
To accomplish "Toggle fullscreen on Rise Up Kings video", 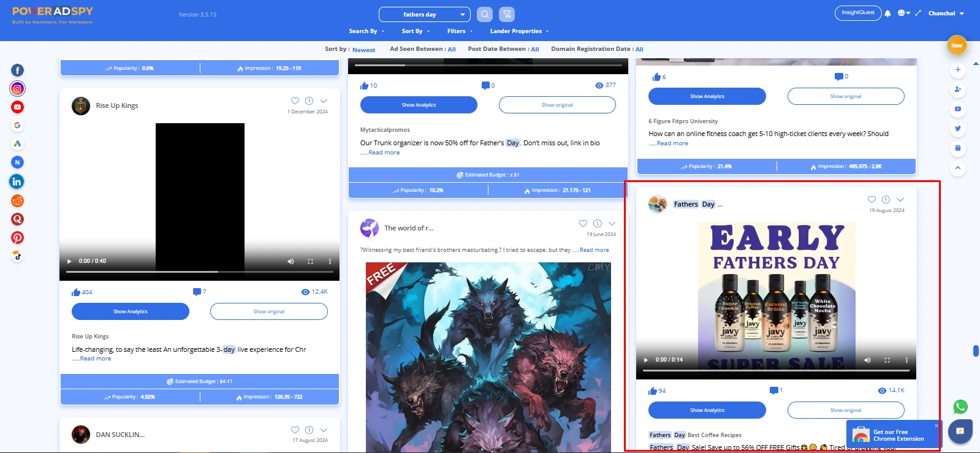I will [x=310, y=261].
